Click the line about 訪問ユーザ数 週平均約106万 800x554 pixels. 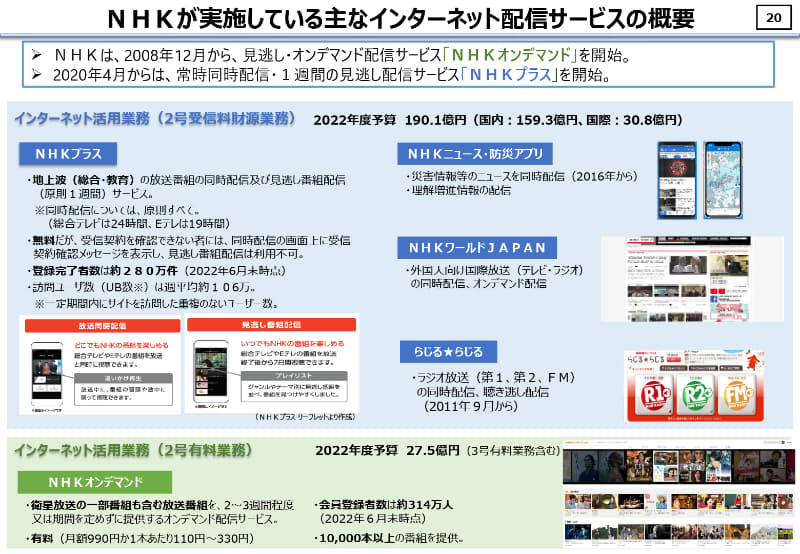141,287
